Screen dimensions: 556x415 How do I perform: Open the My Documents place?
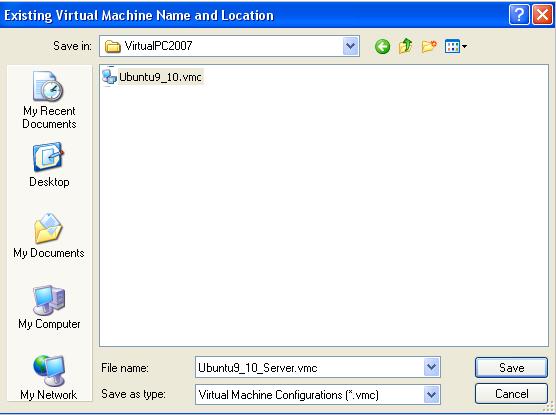click(x=49, y=236)
